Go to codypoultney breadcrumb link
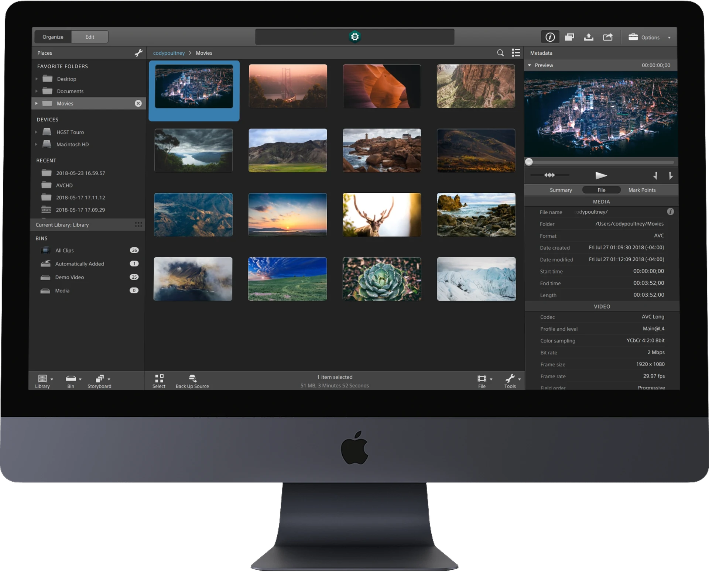The width and height of the screenshot is (709, 588). pos(169,53)
